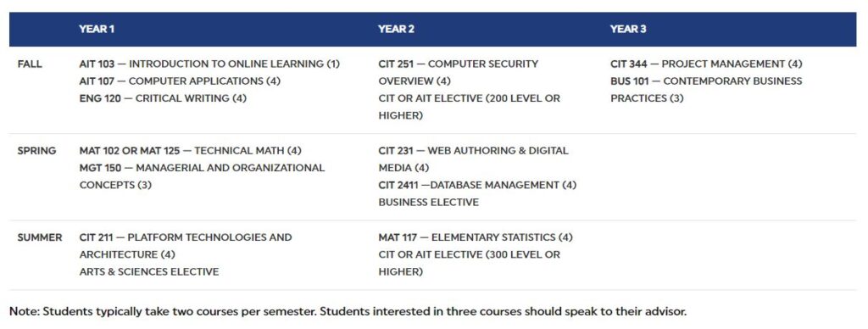Select Arts & Sciences Elective entry

click(x=149, y=271)
